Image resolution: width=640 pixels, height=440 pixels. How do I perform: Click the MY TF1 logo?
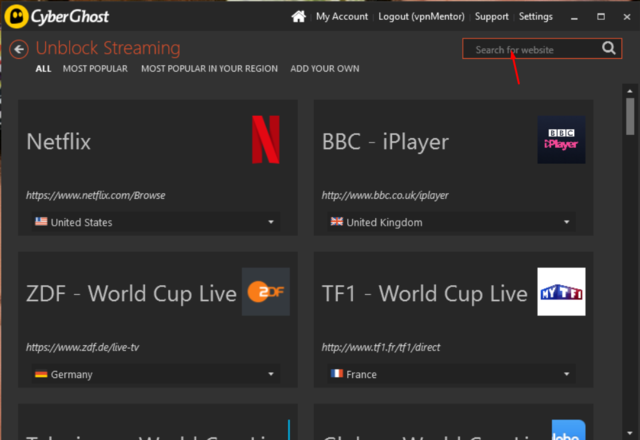(x=561, y=291)
